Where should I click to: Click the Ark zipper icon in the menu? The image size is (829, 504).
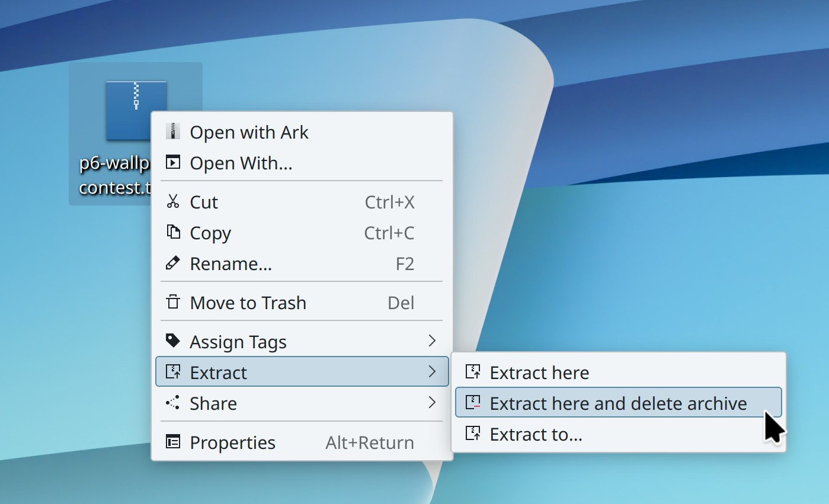click(x=172, y=131)
